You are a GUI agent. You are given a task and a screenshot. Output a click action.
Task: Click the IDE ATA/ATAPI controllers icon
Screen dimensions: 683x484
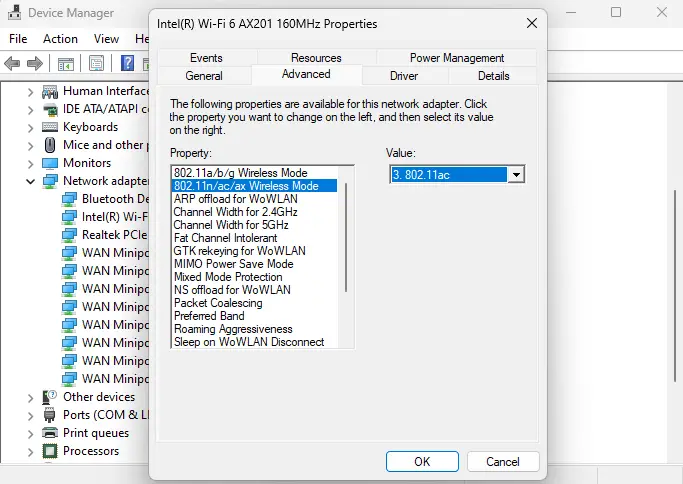point(50,109)
